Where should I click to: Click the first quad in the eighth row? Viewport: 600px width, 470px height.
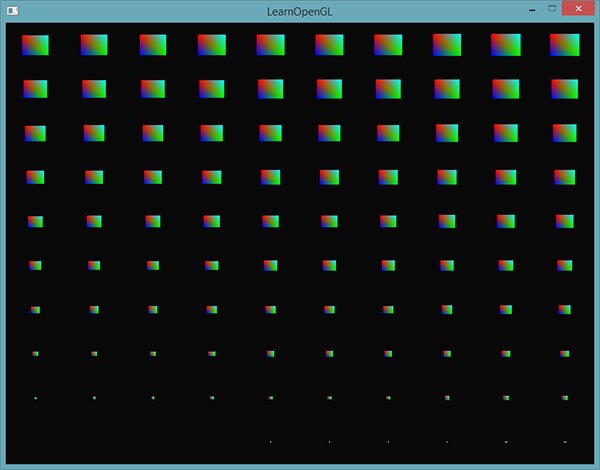[x=35, y=353]
